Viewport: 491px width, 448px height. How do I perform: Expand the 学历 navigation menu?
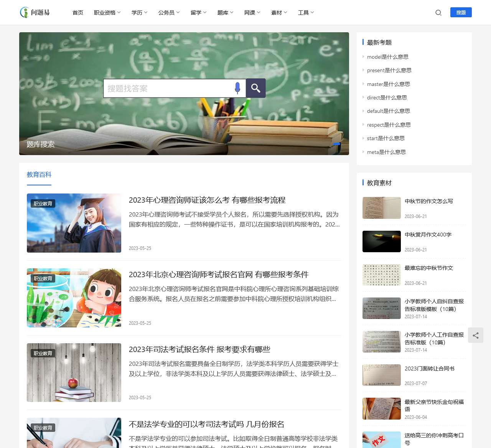[139, 12]
